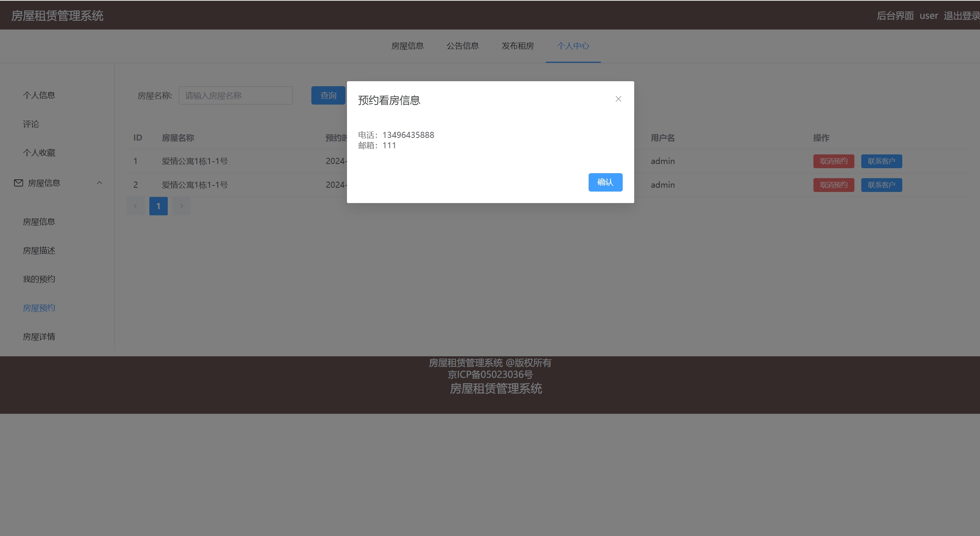The width and height of the screenshot is (980, 536).
Task: Go to previous page arrow in pagination
Action: (136, 206)
